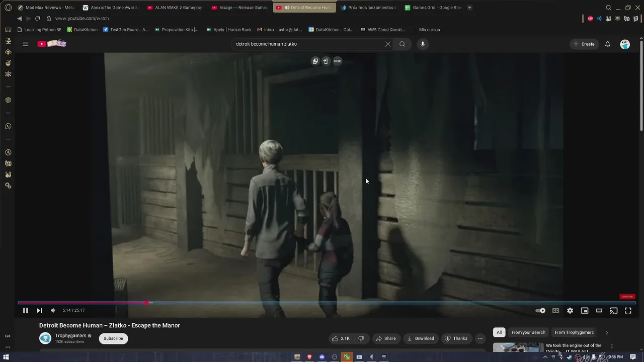
Task: Clear the YouTube search text
Action: 387,44
